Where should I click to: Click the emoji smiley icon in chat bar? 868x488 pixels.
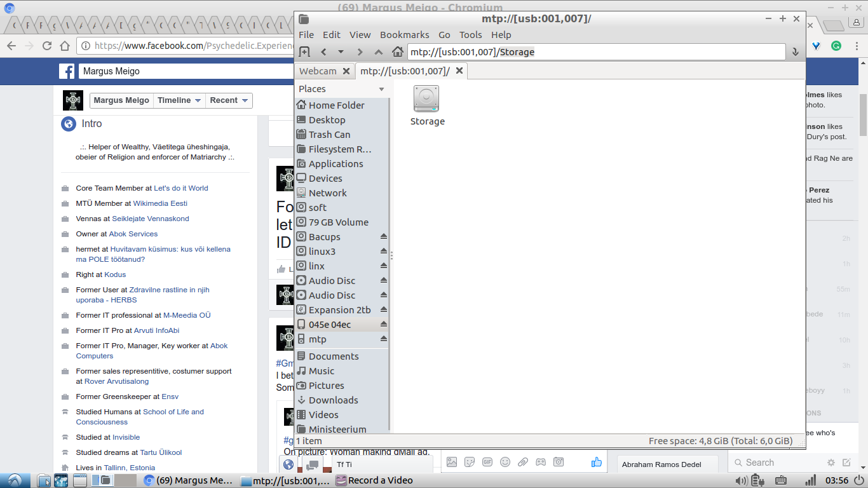pos(505,462)
